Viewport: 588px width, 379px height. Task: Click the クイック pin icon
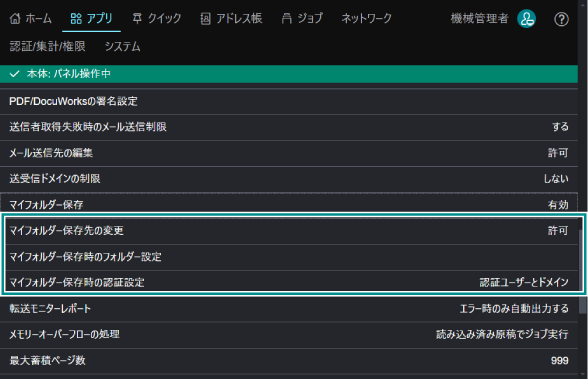click(137, 18)
